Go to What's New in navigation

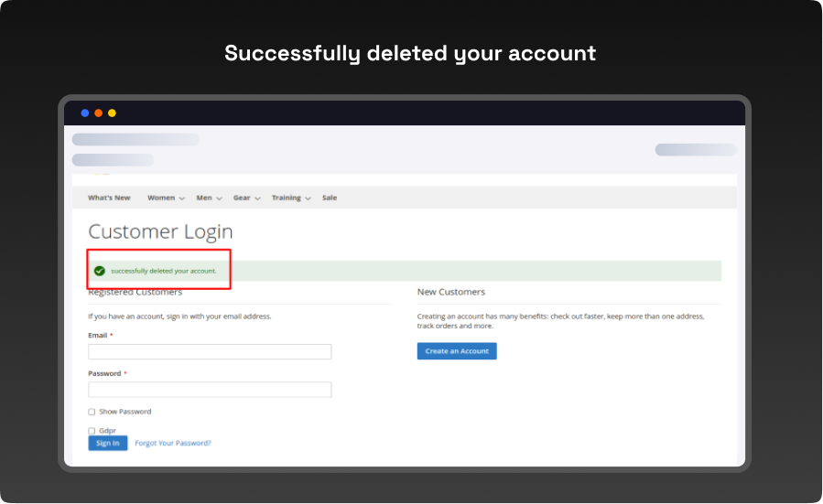coord(109,198)
